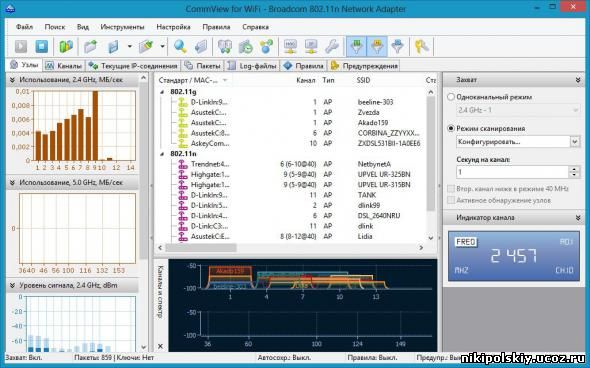This screenshot has height=368, width=590.
Task: Open the MAC aliases toolbar icon
Action: coord(290,46)
